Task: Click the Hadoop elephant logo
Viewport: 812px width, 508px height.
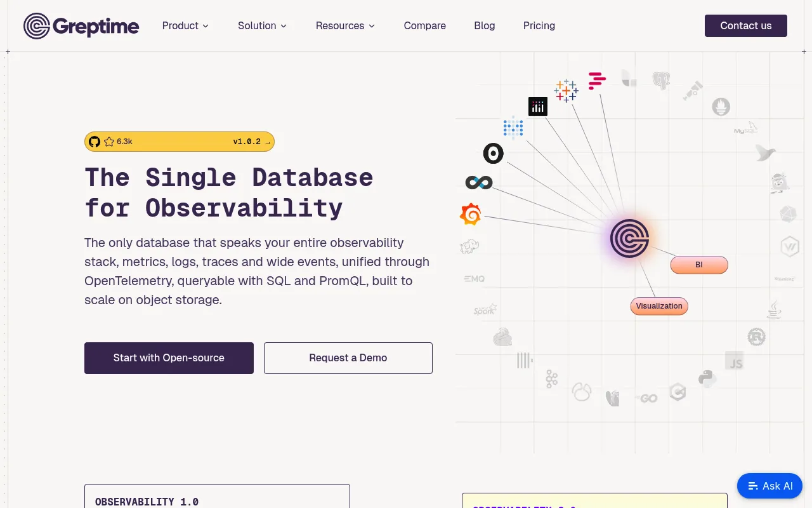Action: click(x=470, y=246)
